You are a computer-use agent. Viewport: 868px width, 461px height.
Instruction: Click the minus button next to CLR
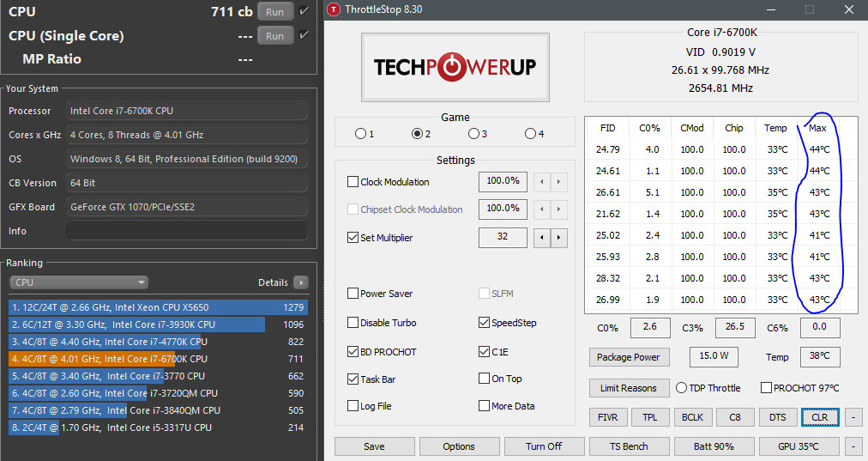click(854, 417)
